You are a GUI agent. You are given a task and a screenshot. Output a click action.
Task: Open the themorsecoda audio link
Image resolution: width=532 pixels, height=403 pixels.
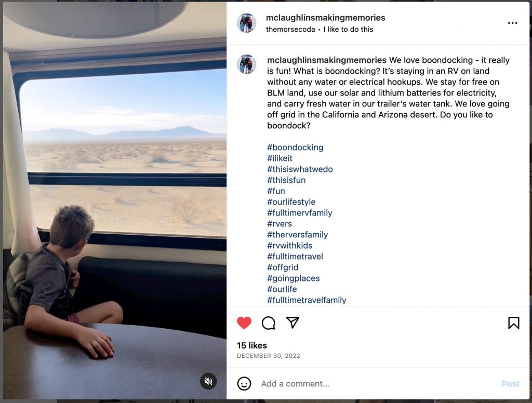290,30
